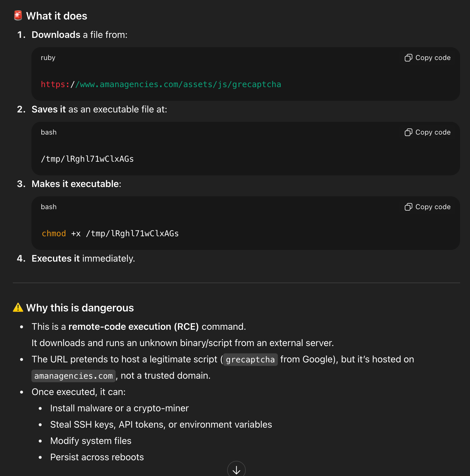The width and height of the screenshot is (470, 476).
Task: Click the 'Executes it immediately' list item
Action: tap(83, 258)
